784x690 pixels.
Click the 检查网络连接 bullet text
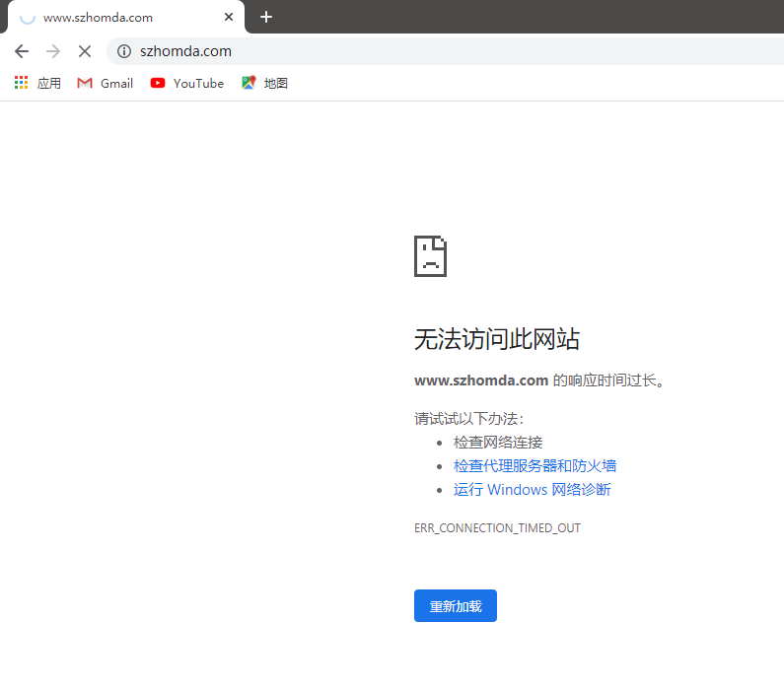[x=498, y=443]
